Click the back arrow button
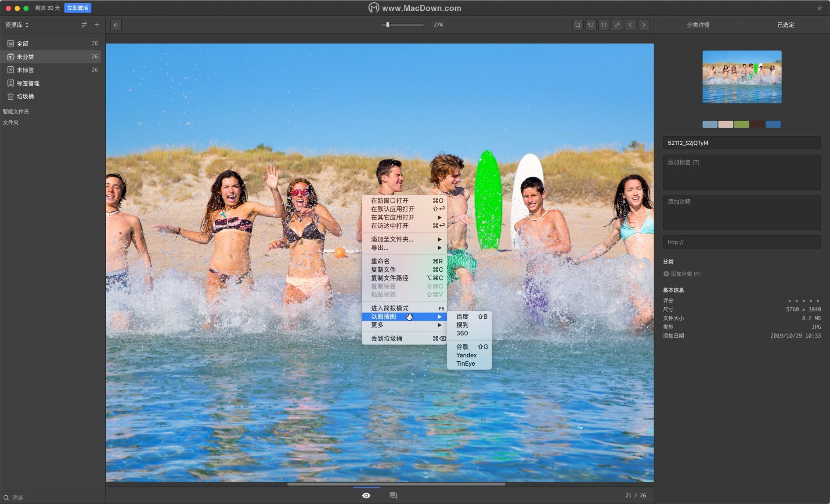 [x=116, y=25]
